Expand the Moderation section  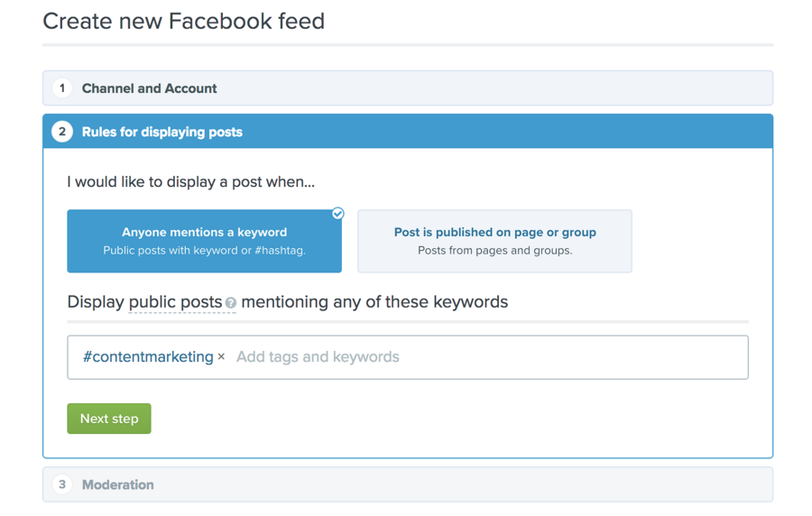[x=408, y=484]
